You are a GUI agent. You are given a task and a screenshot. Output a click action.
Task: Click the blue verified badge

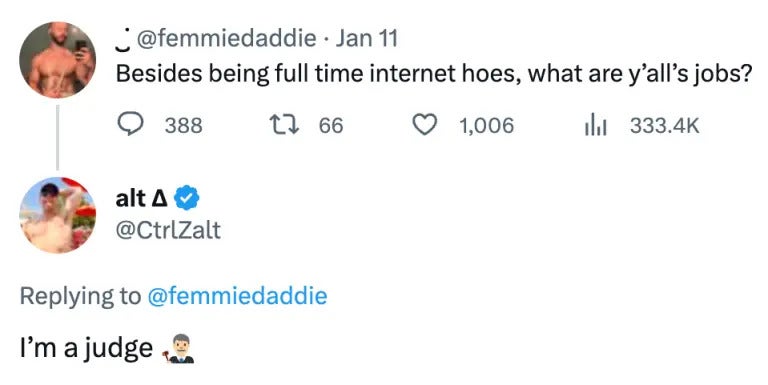point(187,198)
